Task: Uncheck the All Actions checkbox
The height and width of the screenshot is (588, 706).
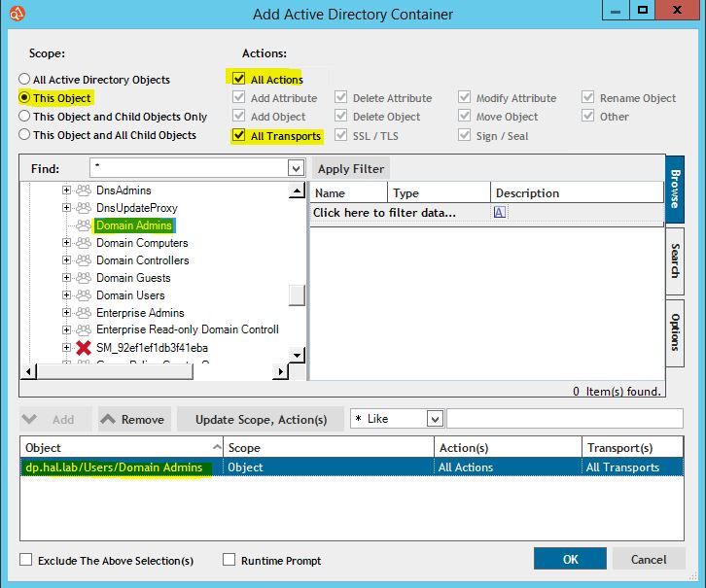Action: click(x=238, y=79)
